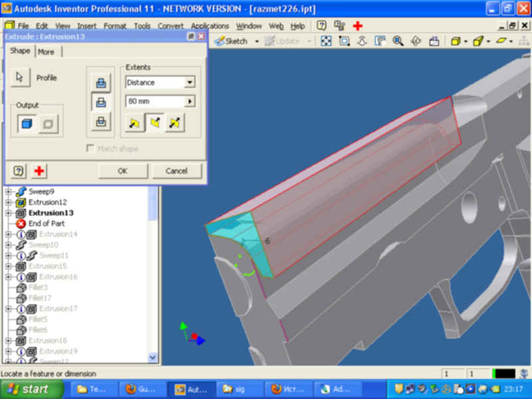Click arrow beside 80 mm field
This screenshot has width=532, height=399.
point(190,102)
